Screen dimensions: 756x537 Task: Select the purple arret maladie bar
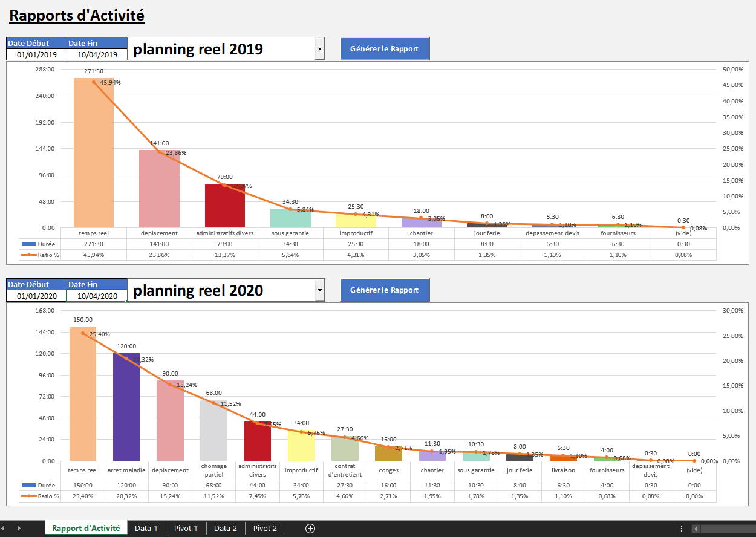pyautogui.click(x=126, y=407)
